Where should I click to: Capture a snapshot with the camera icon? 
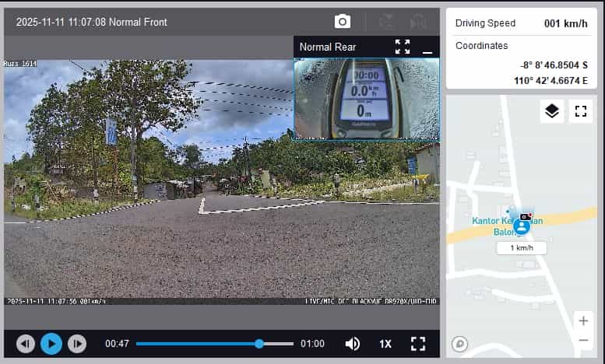pyautogui.click(x=342, y=22)
